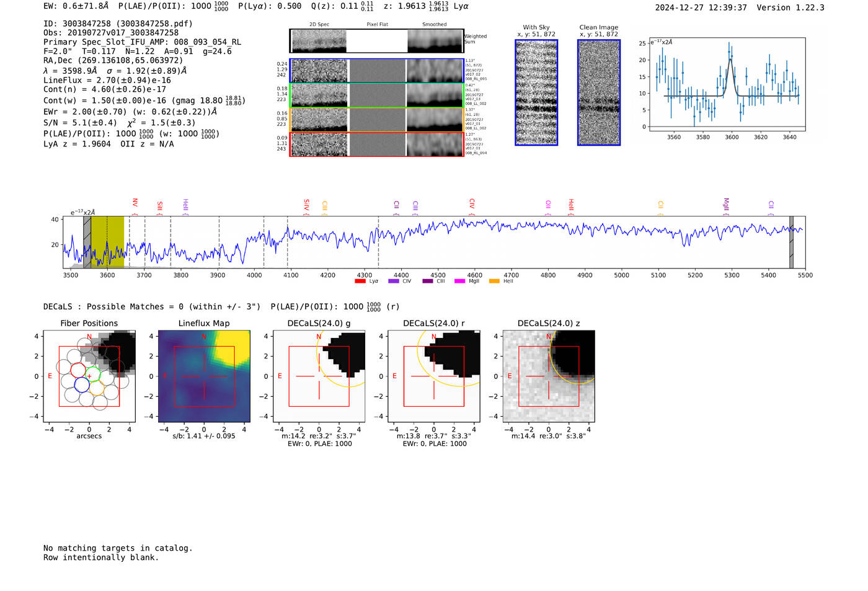
Task: Click the CIV legend color swatch
Action: (394, 282)
